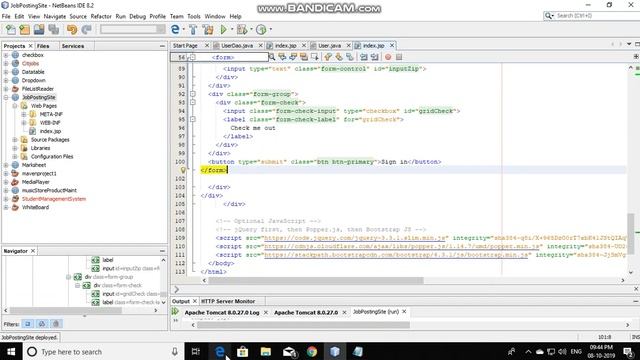Screen dimensions: 640x360
Task: Open Google Chrome from the taskbar
Action: click(312, 351)
